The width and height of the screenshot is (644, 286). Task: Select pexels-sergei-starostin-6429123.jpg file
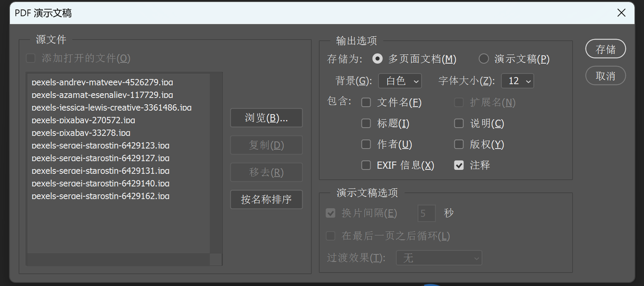(x=100, y=145)
